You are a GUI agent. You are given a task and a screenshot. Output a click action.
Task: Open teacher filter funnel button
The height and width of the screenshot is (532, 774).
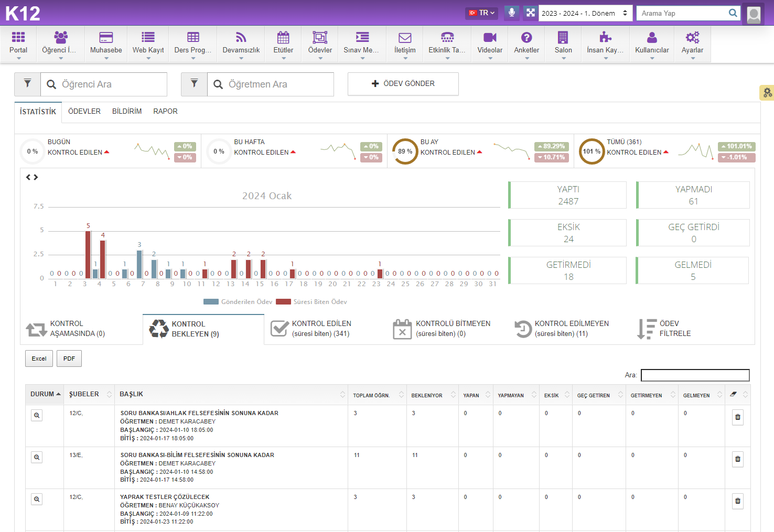click(x=194, y=84)
